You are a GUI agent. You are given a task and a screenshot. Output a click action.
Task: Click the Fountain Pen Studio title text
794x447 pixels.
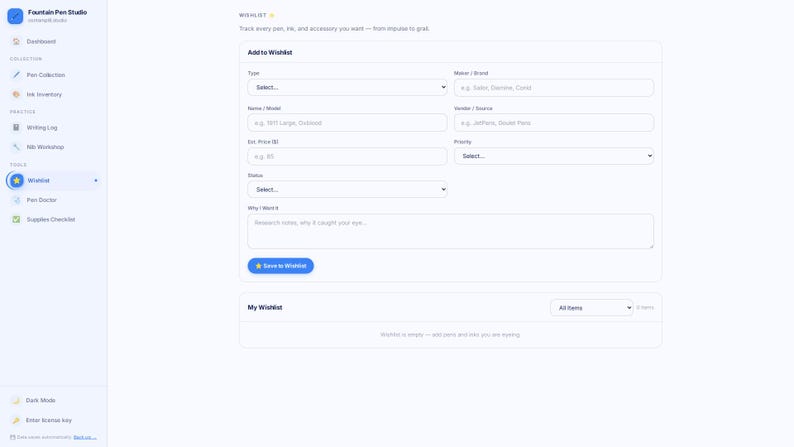click(x=57, y=12)
